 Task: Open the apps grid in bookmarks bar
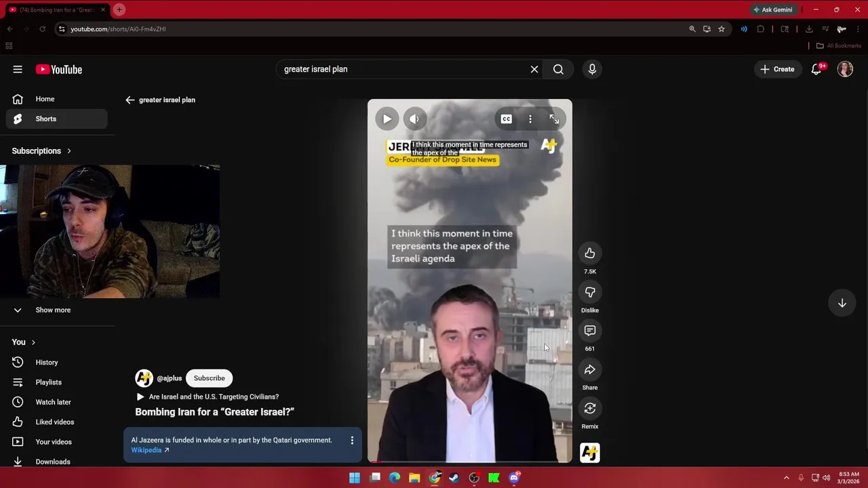tap(9, 45)
